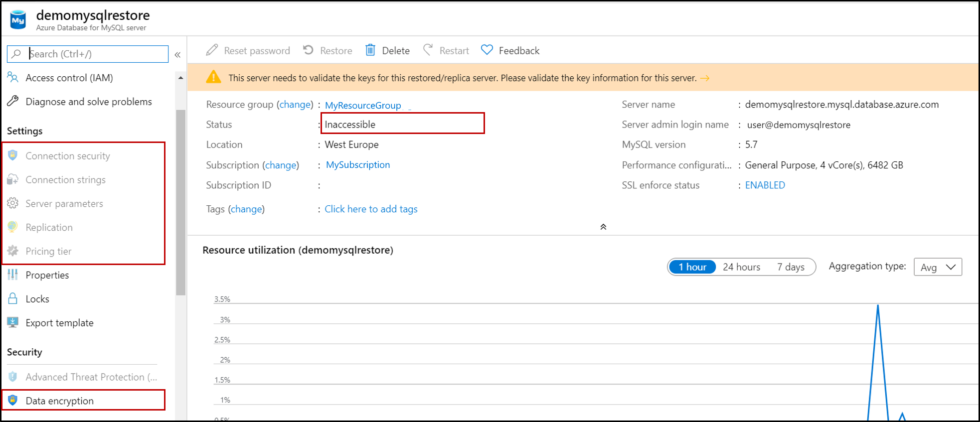Click the Replication globe icon
The width and height of the screenshot is (980, 422).
pyautogui.click(x=12, y=227)
